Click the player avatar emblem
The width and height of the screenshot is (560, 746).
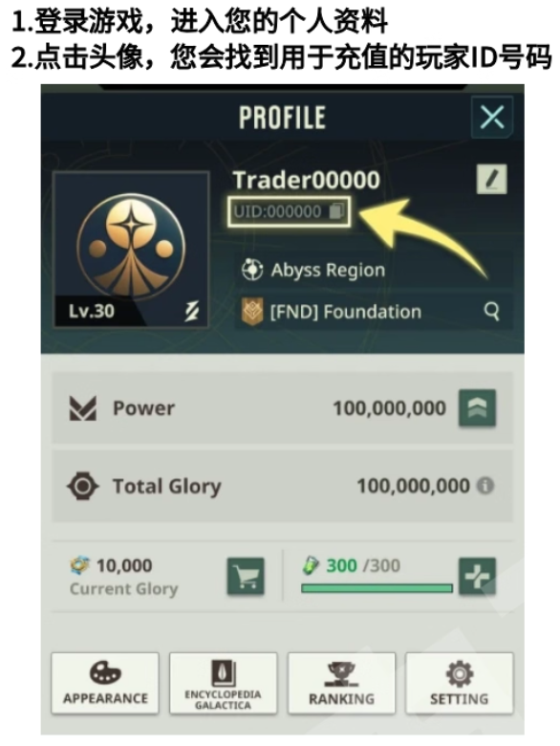coord(131,248)
